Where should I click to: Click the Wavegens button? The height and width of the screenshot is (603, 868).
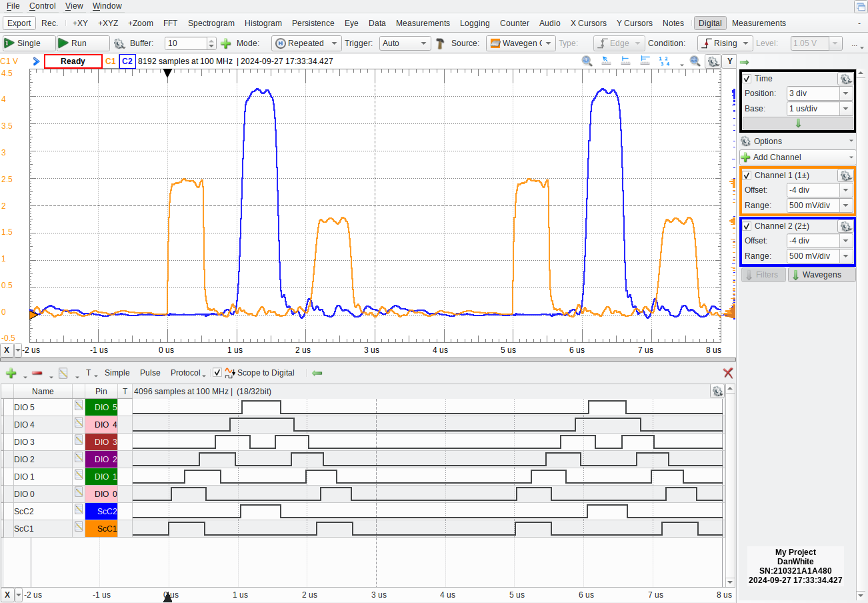pos(821,275)
